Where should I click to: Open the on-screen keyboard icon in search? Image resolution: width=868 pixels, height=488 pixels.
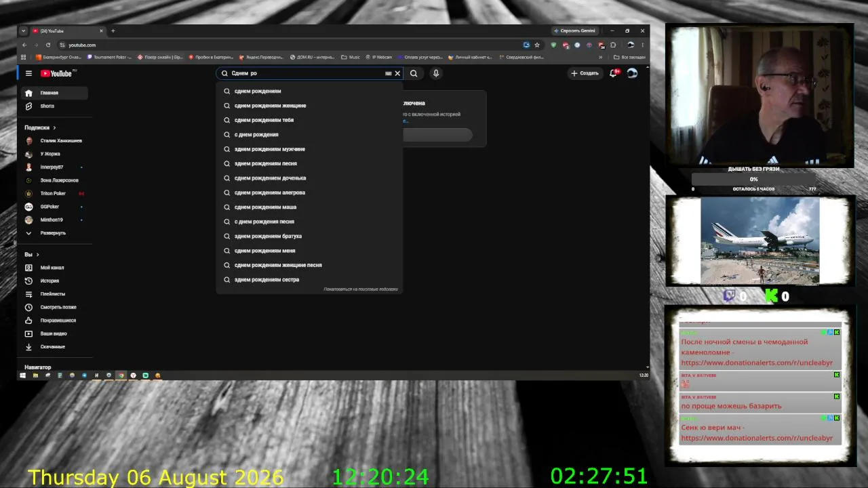389,73
